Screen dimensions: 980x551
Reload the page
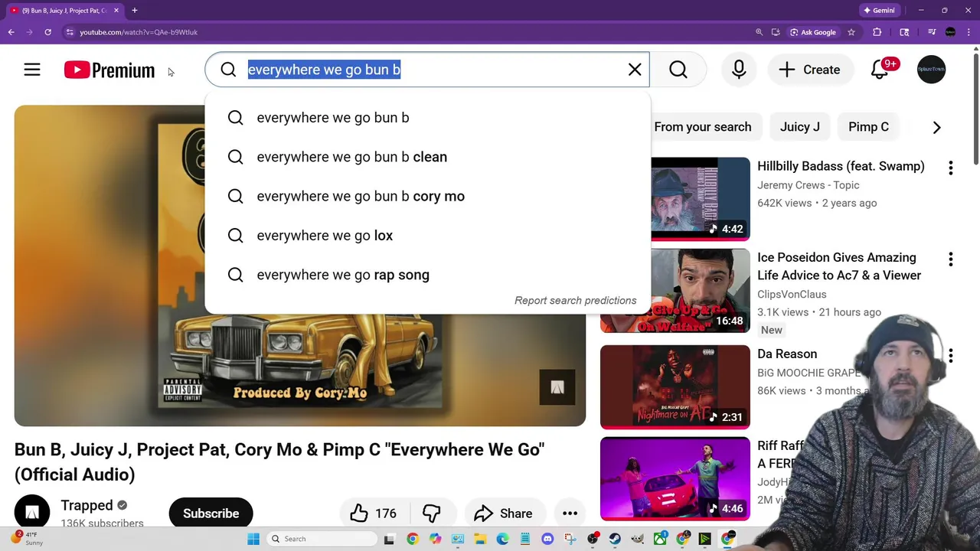point(47,32)
